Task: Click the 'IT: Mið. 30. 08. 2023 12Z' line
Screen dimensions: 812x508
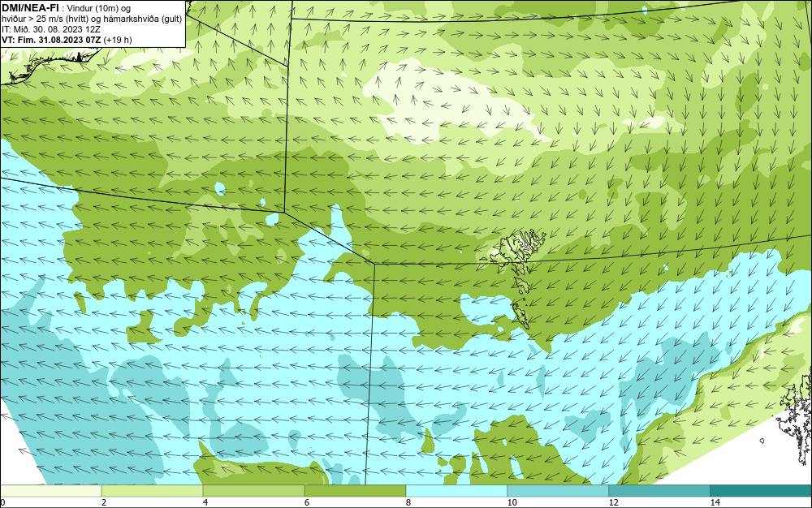Action: coord(50,29)
